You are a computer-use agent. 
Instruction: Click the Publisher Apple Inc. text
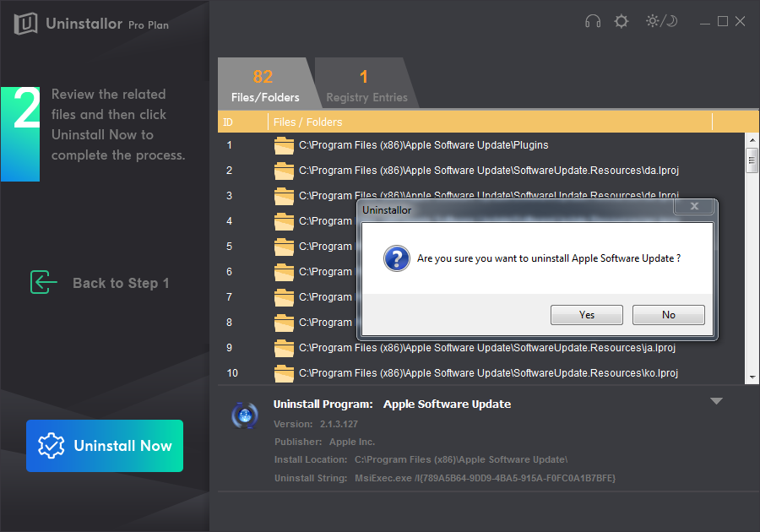(x=325, y=442)
